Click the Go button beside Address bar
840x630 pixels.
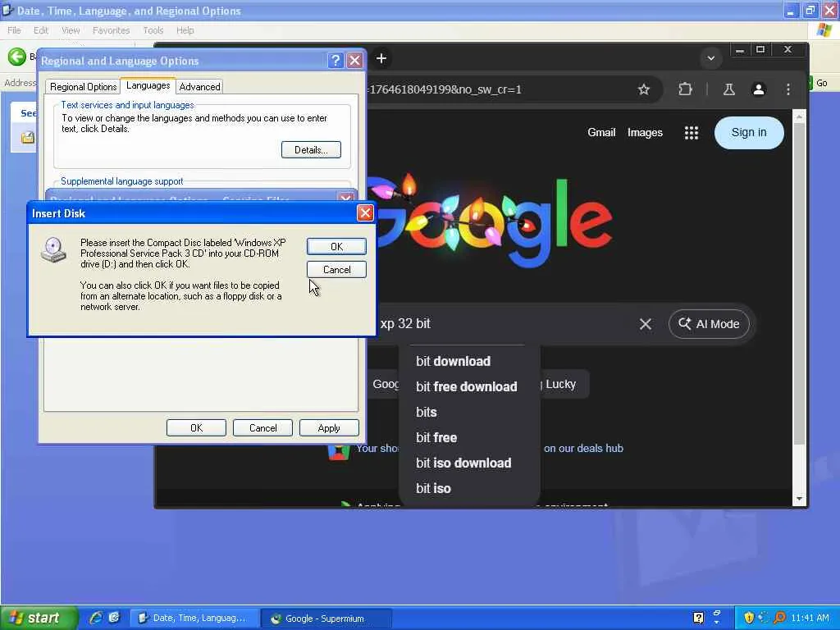(x=821, y=83)
